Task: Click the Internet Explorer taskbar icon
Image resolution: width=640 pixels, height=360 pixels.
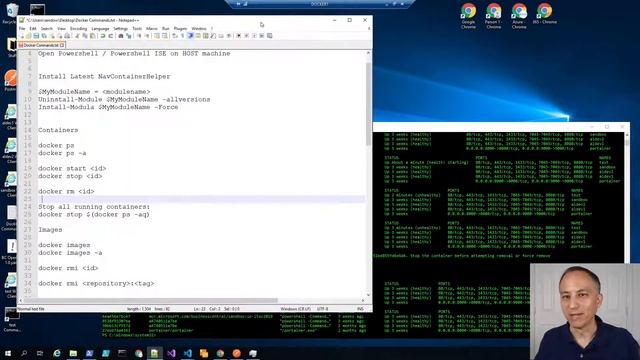Action: point(57,353)
